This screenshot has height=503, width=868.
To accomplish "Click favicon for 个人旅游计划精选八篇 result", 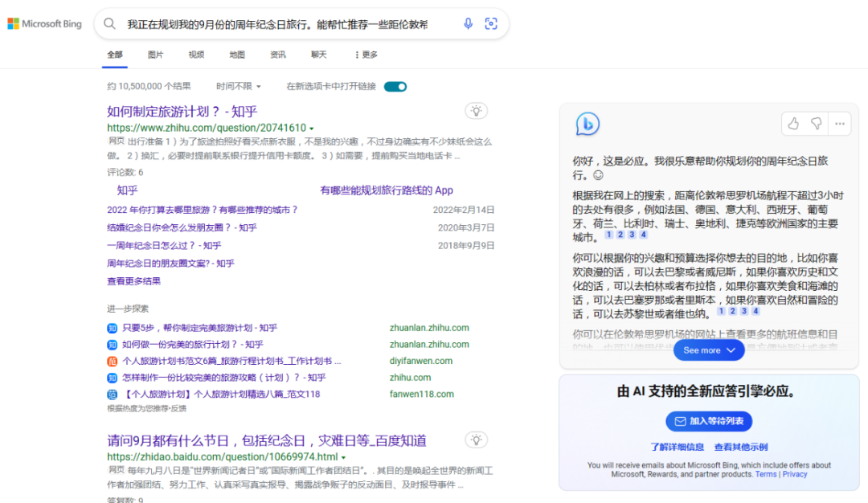I will point(112,395).
